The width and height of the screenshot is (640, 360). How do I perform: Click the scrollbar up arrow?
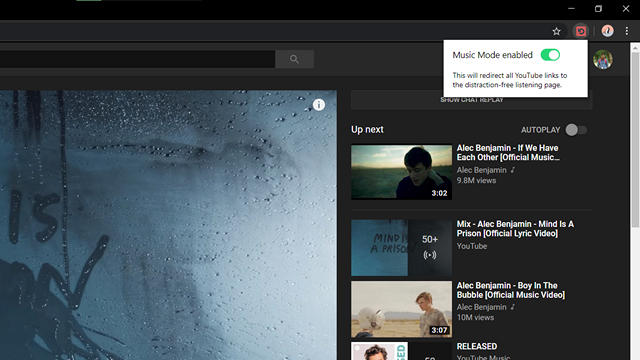[x=635, y=47]
